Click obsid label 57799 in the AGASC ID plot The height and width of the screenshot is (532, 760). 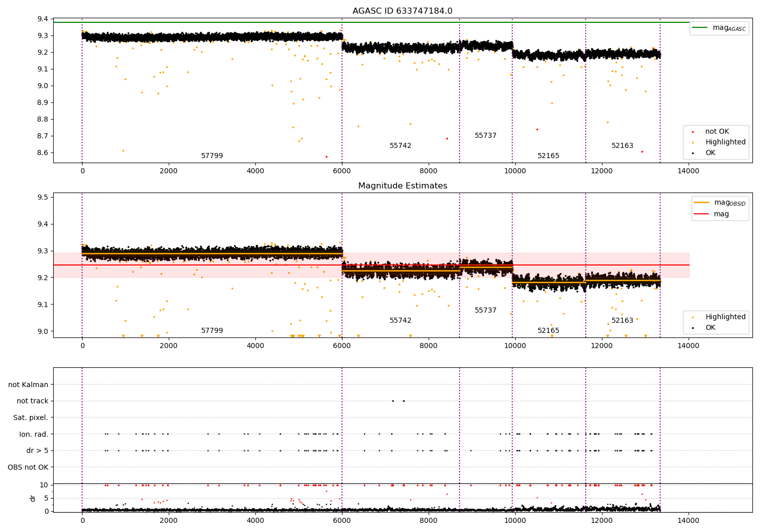click(212, 156)
